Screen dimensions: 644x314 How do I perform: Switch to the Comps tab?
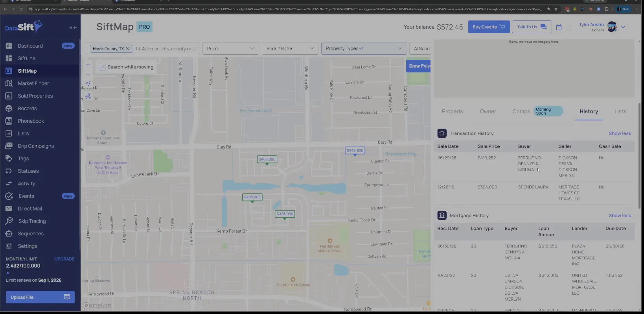tap(521, 112)
